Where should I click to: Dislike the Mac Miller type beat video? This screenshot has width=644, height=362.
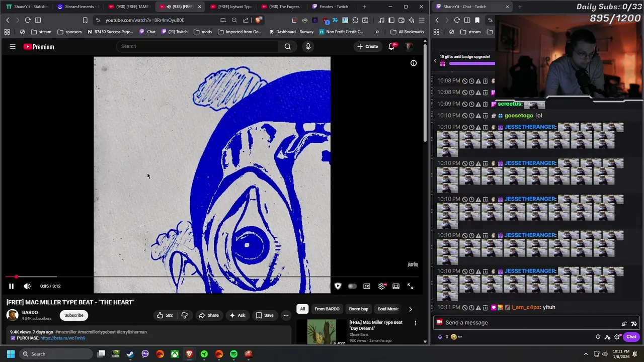pyautogui.click(x=184, y=315)
